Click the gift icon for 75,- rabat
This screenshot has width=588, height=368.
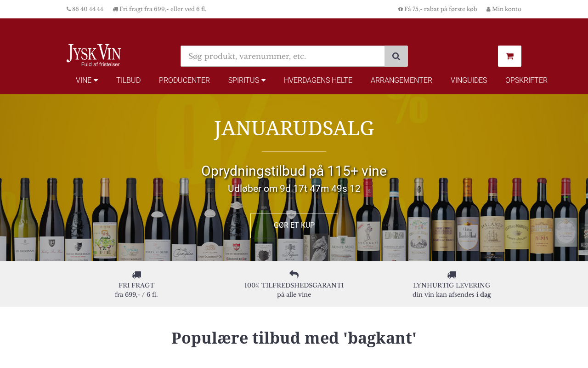click(401, 9)
